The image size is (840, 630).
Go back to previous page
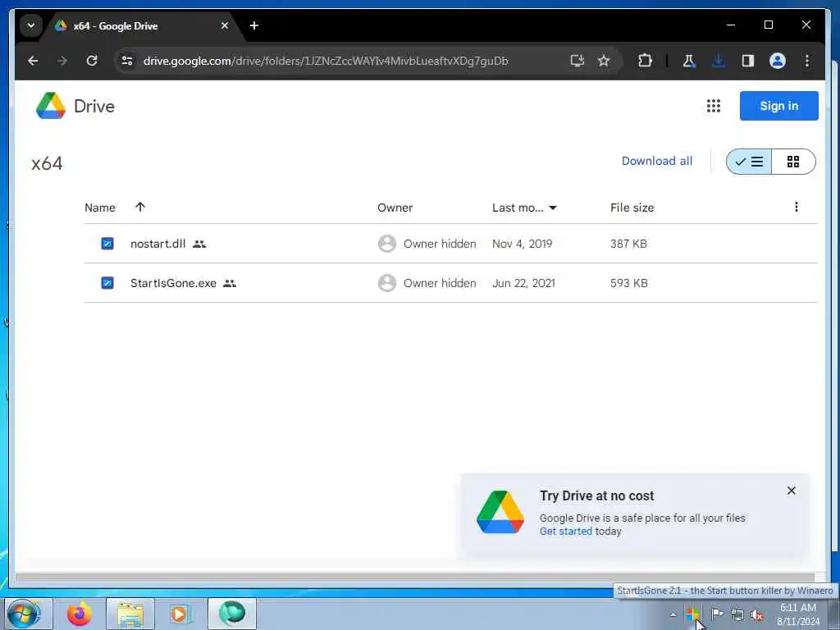pos(33,61)
